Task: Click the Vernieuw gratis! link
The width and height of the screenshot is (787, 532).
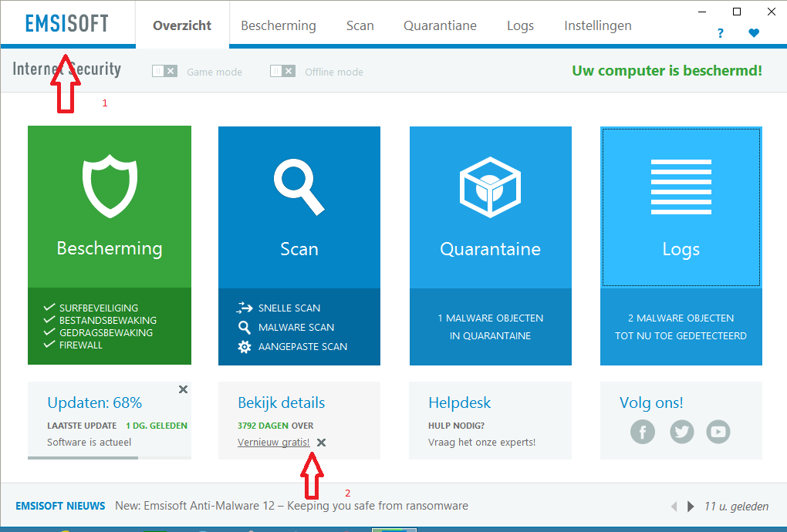Action: pyautogui.click(x=274, y=443)
